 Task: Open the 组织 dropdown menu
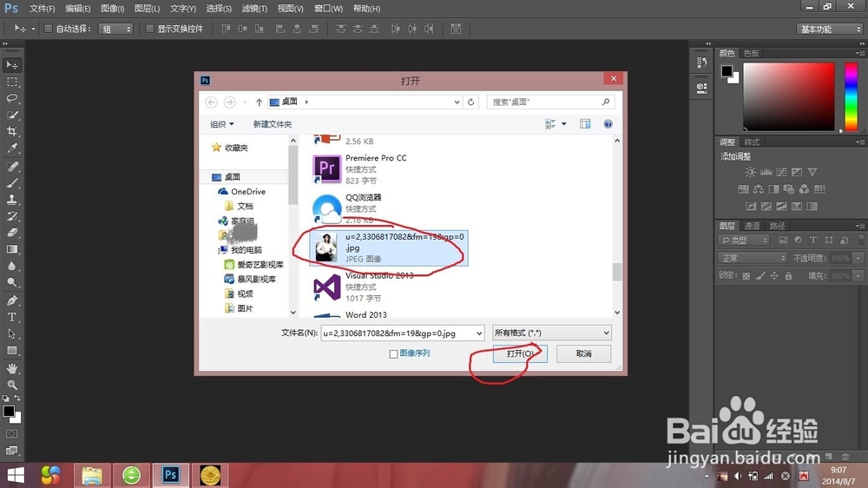[222, 124]
